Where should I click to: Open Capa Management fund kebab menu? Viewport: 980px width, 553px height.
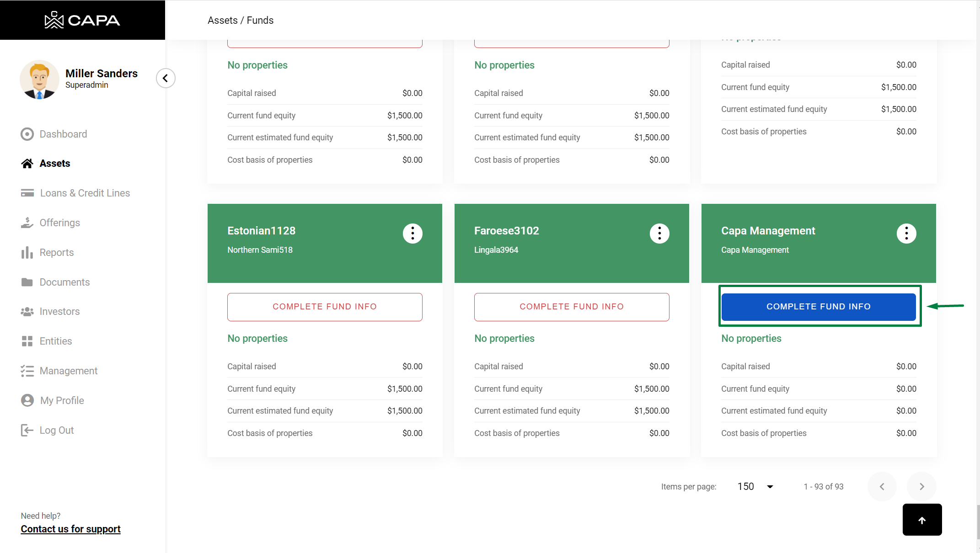906,234
